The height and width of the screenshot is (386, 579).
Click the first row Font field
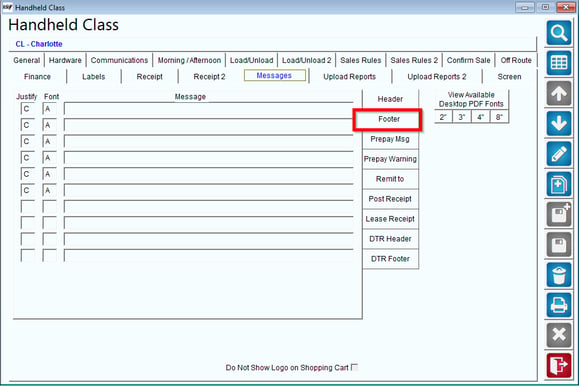[49, 109]
